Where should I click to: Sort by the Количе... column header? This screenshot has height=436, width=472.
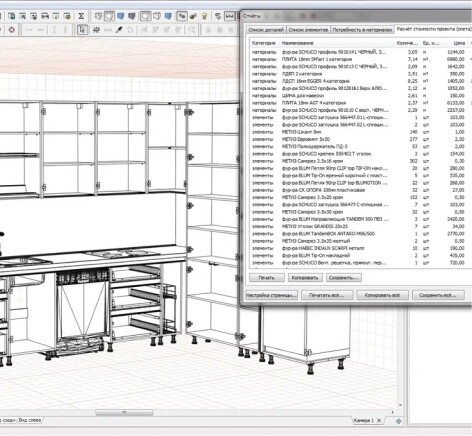pyautogui.click(x=407, y=43)
